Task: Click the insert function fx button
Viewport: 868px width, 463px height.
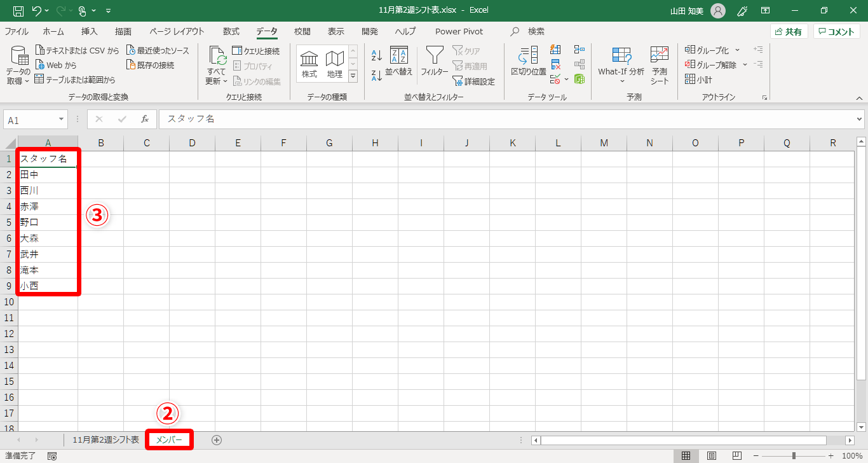Action: click(145, 119)
